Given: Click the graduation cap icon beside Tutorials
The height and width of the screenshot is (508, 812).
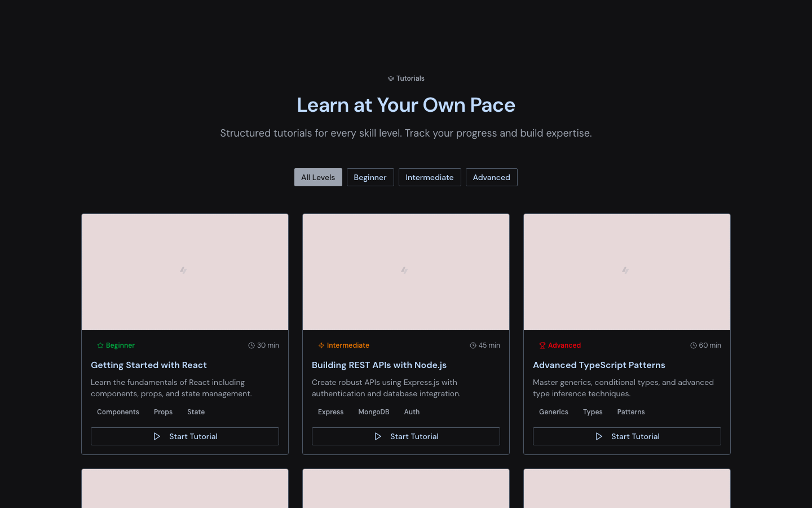Looking at the screenshot, I should point(391,78).
